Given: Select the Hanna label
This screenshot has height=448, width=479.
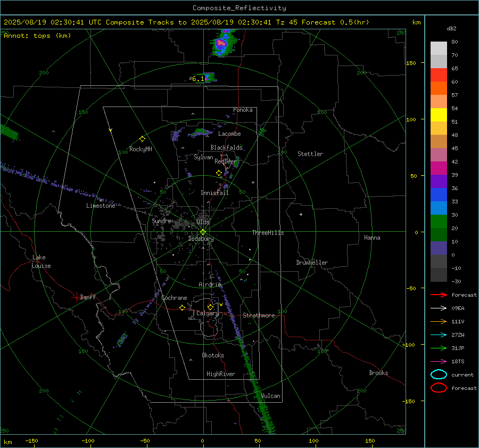Looking at the screenshot, I should pos(372,238).
